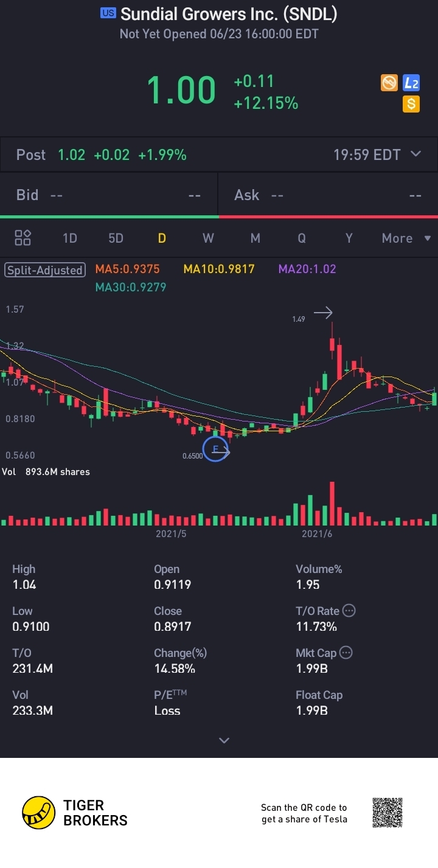Select the M monthly chart tab
The height and width of the screenshot is (868, 438).
pos(255,238)
